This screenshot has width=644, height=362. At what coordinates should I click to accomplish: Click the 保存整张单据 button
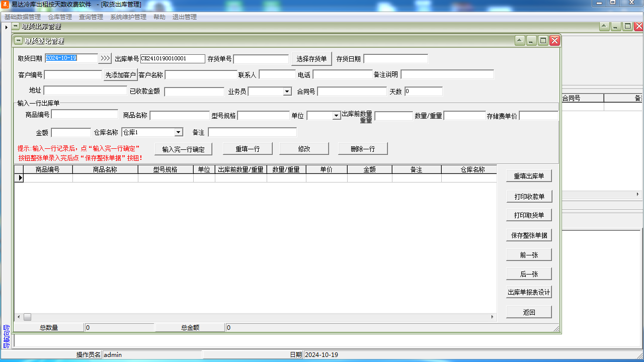[529, 235]
